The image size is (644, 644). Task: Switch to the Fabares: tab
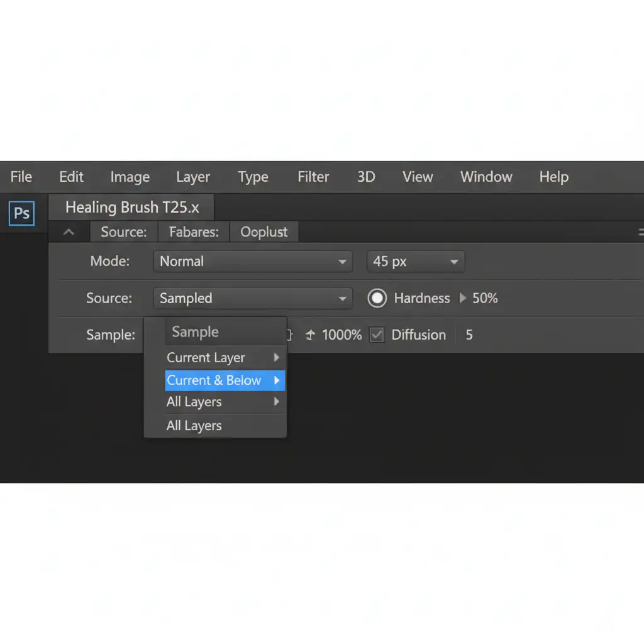coord(194,232)
